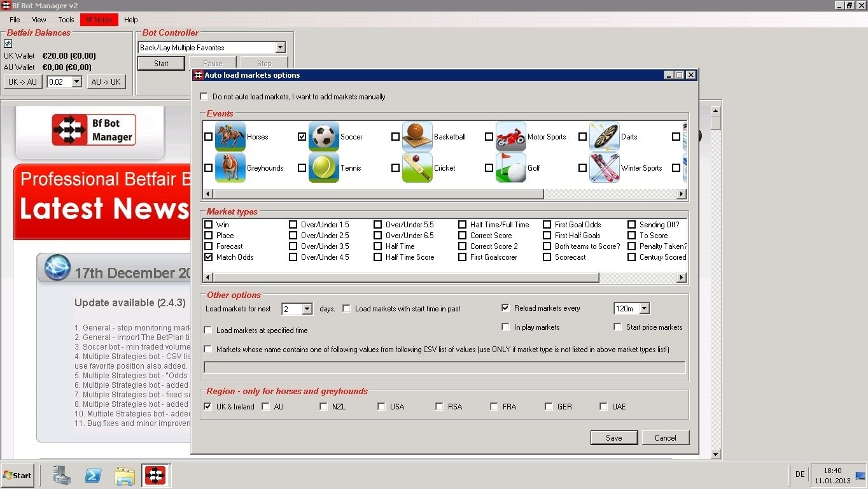The height and width of the screenshot is (489, 868).
Task: Uncheck the Soccer checkbox
Action: point(302,137)
